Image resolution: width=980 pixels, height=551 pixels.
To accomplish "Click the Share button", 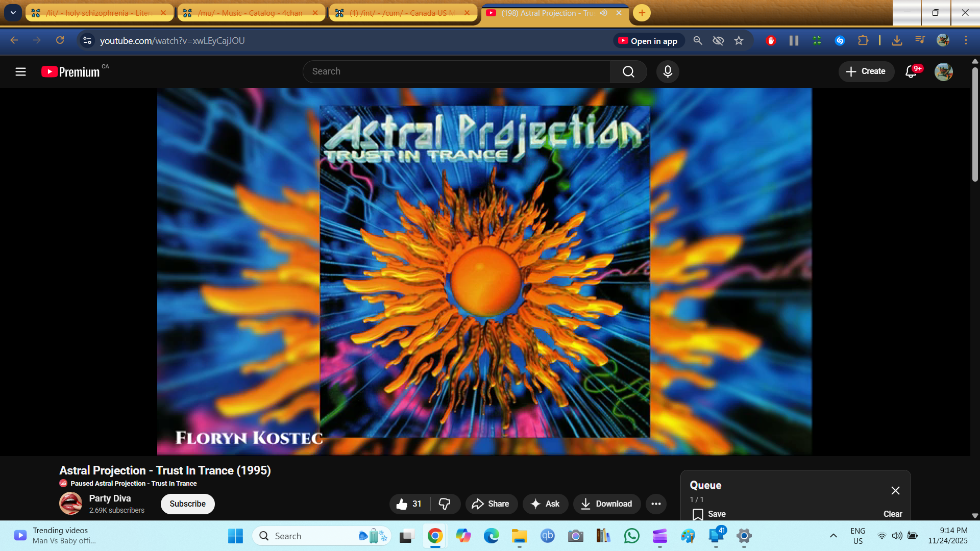I will [x=491, y=504].
